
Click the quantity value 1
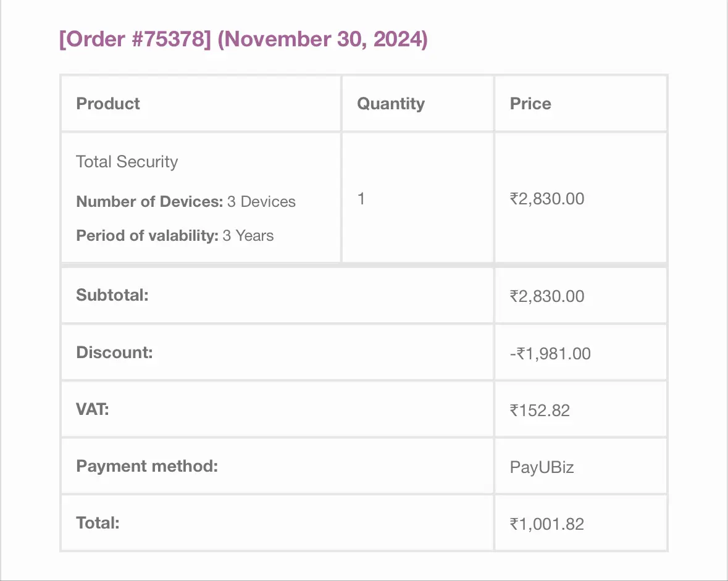tap(361, 199)
